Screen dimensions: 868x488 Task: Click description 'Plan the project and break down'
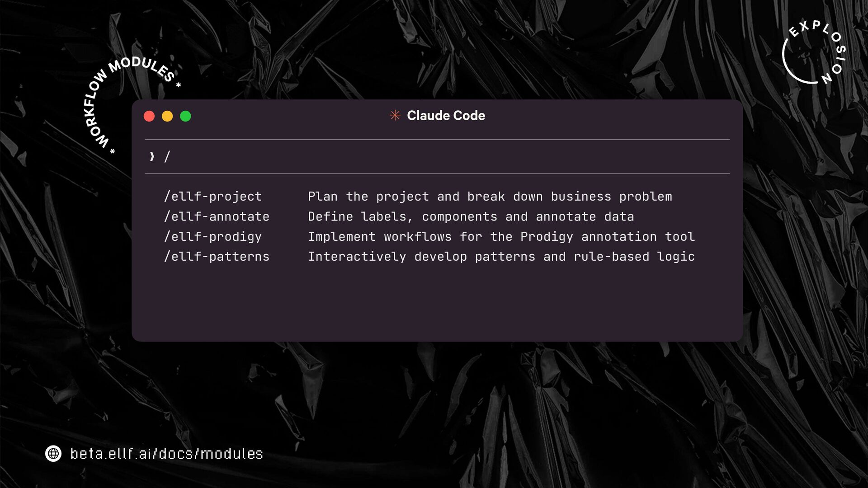pos(490,197)
